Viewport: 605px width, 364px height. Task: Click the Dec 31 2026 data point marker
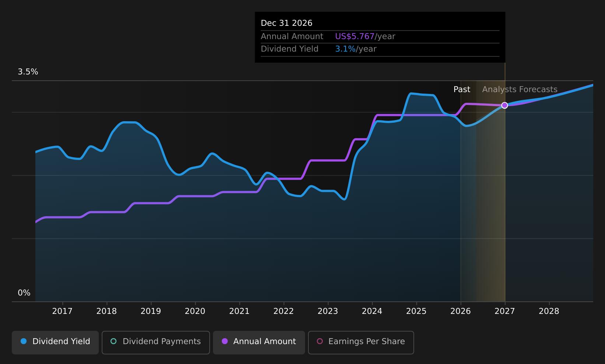pyautogui.click(x=504, y=105)
